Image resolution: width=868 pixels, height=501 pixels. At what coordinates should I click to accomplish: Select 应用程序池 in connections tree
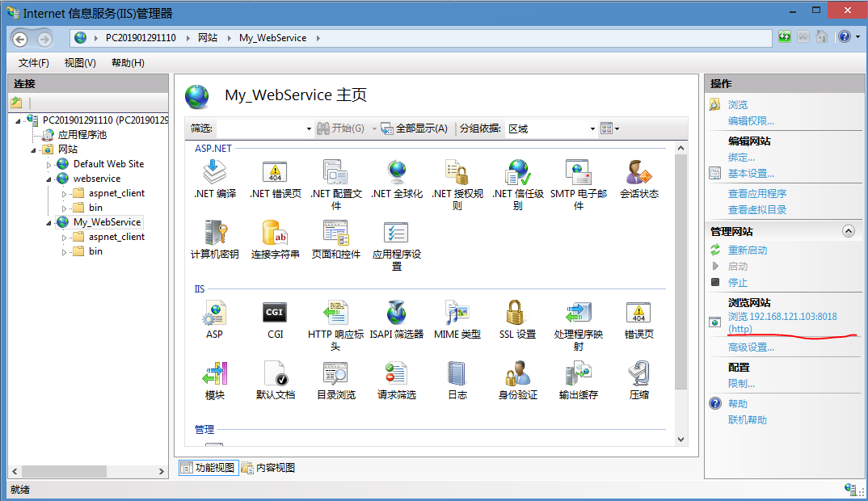pos(82,134)
